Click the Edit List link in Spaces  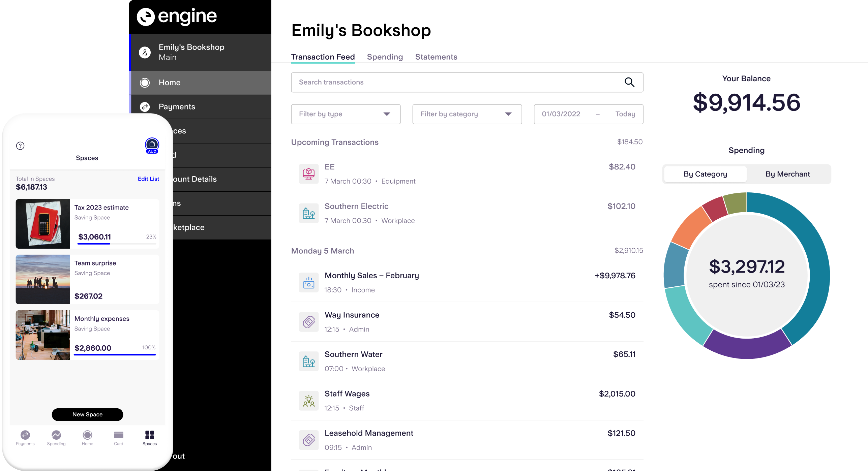(148, 179)
